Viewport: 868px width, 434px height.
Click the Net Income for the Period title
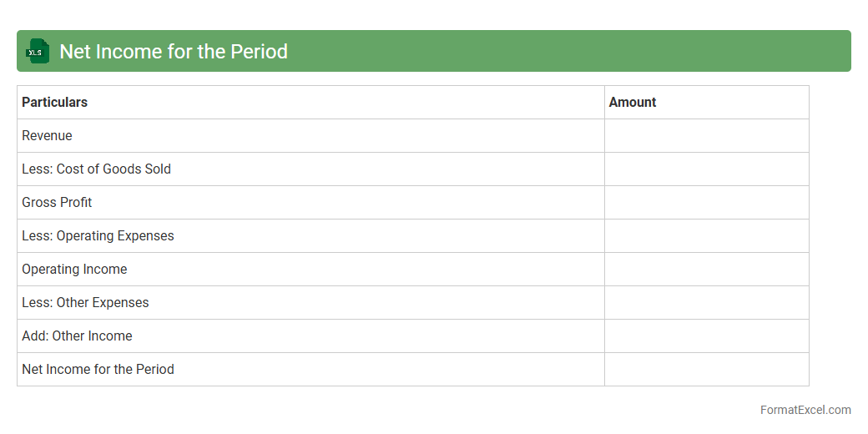174,51
